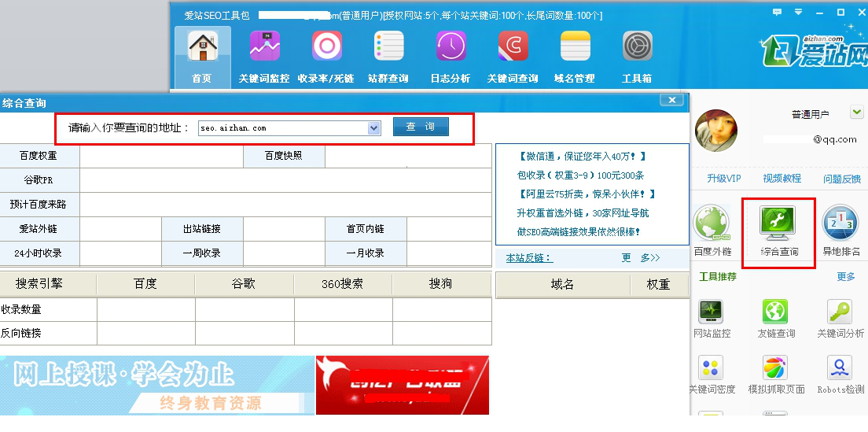Screen dimensions: 868x432
Task: Open ad link 微信通，保证您年入40万
Action: pos(581,157)
